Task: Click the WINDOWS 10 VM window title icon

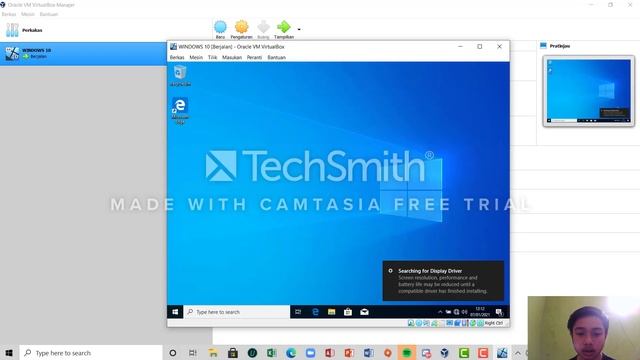Action: pos(173,47)
